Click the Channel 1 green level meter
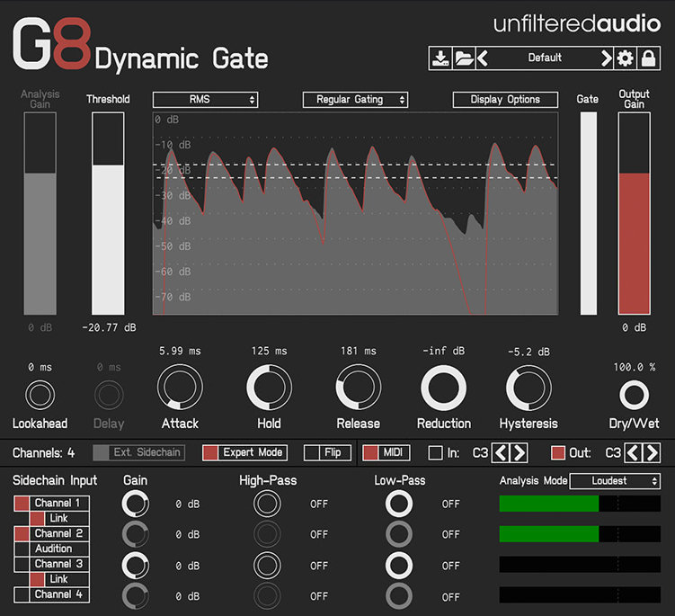 580,504
